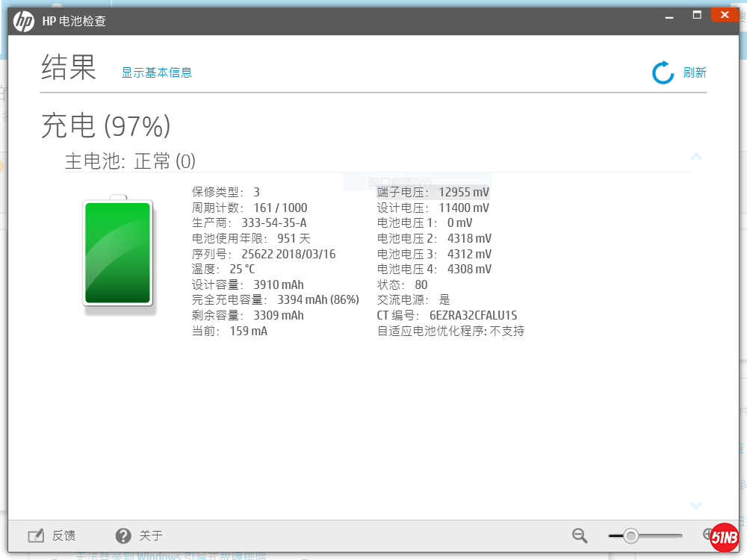Viewport: 747px width, 560px height.
Task: Click the CT 编号 value 6EZRA32CFALU1S
Action: (x=473, y=315)
